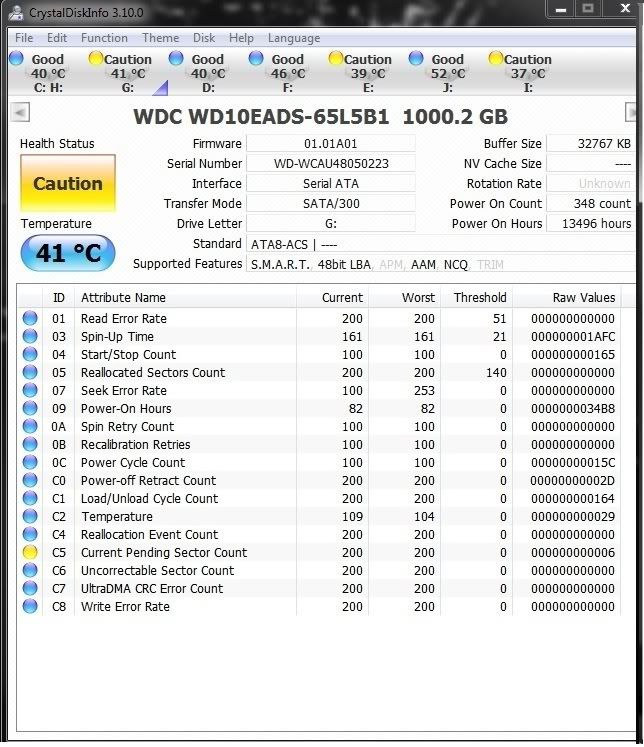Open the Theme menu
Viewport: 644px width, 747px height.
160,38
